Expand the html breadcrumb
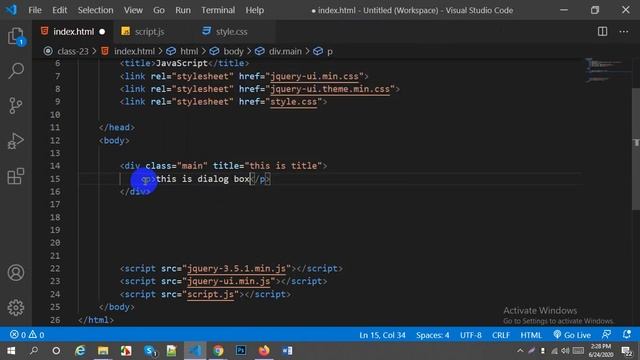The width and height of the screenshot is (640, 360). 189,51
